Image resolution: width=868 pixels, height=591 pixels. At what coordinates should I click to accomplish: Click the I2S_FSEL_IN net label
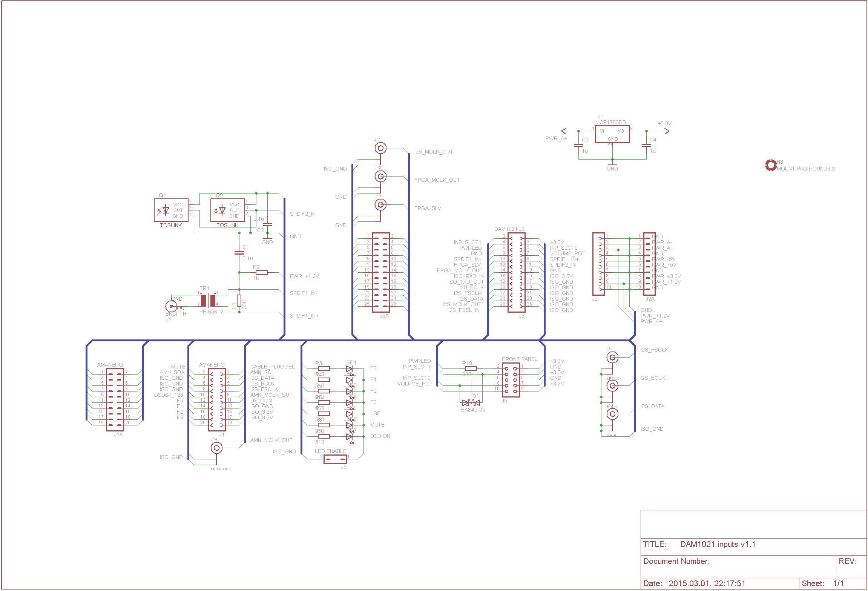(x=463, y=310)
